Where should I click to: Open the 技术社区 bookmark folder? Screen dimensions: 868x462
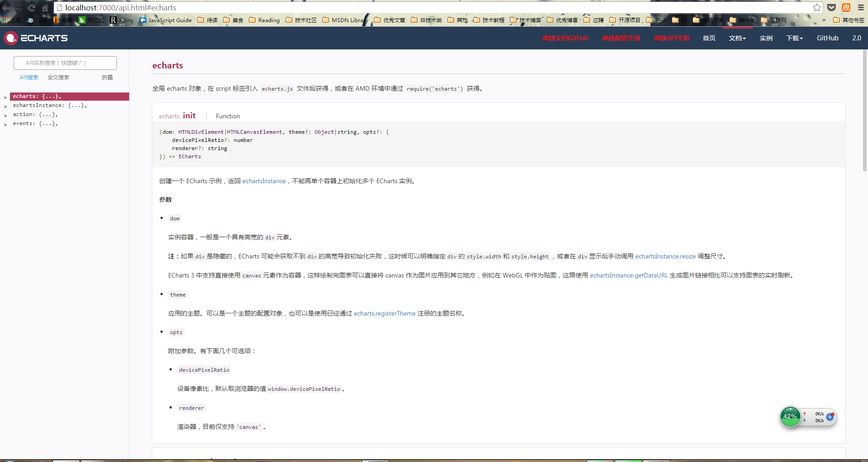[x=301, y=20]
